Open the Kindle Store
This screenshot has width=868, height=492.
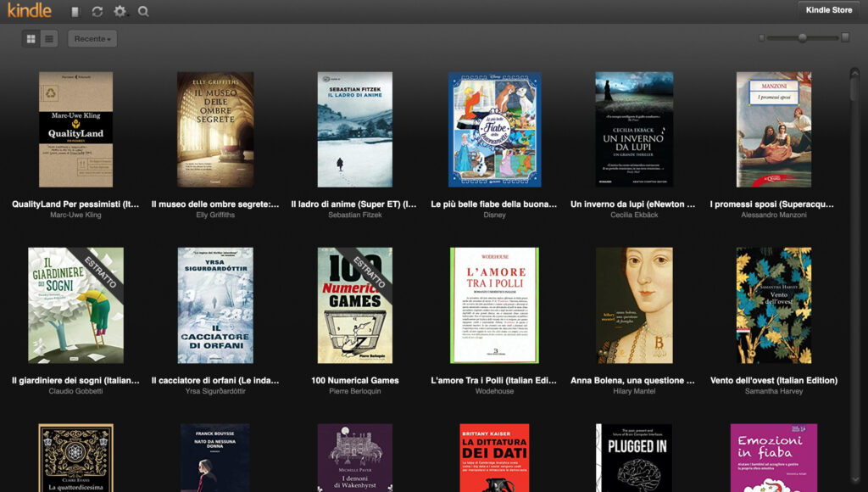829,10
